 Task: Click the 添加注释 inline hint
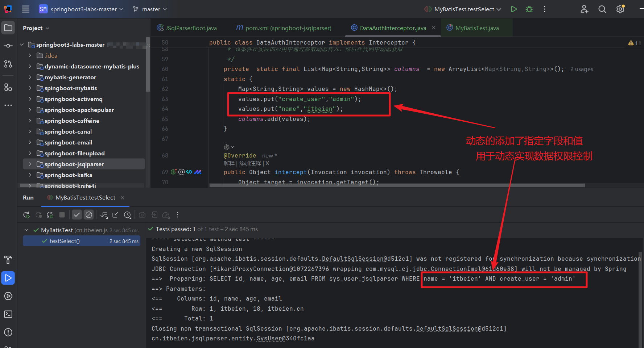250,163
